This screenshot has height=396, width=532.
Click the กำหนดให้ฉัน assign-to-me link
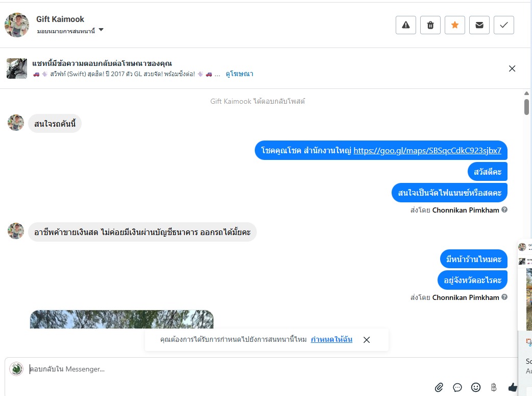(331, 339)
